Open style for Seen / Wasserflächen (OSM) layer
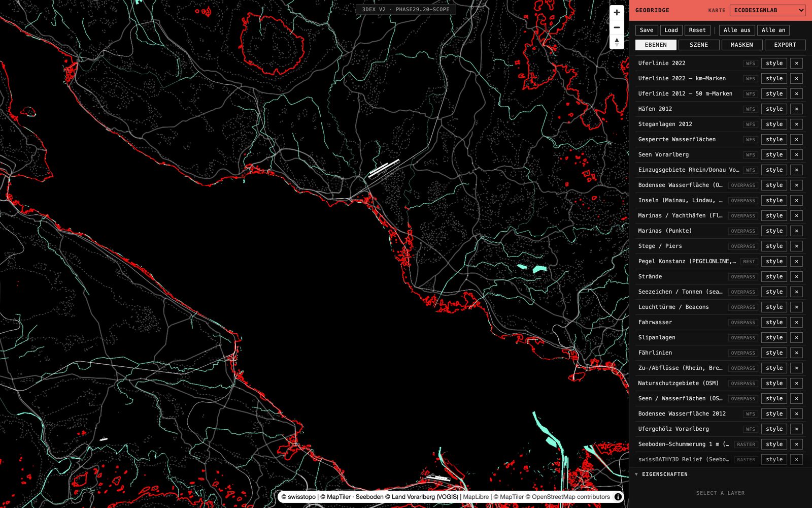 coord(774,398)
